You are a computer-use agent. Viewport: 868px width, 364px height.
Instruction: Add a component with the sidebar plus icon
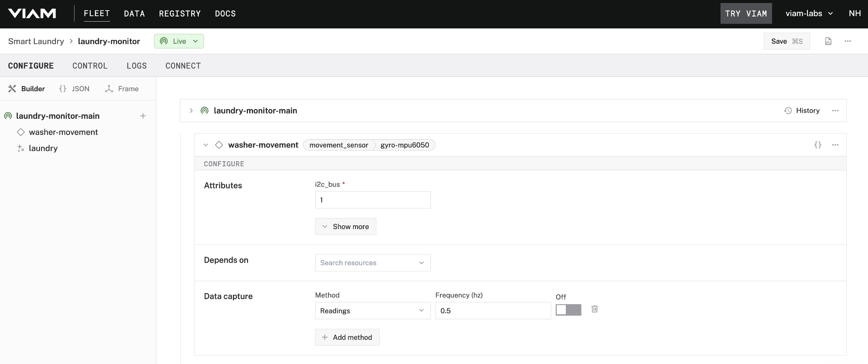tap(143, 116)
